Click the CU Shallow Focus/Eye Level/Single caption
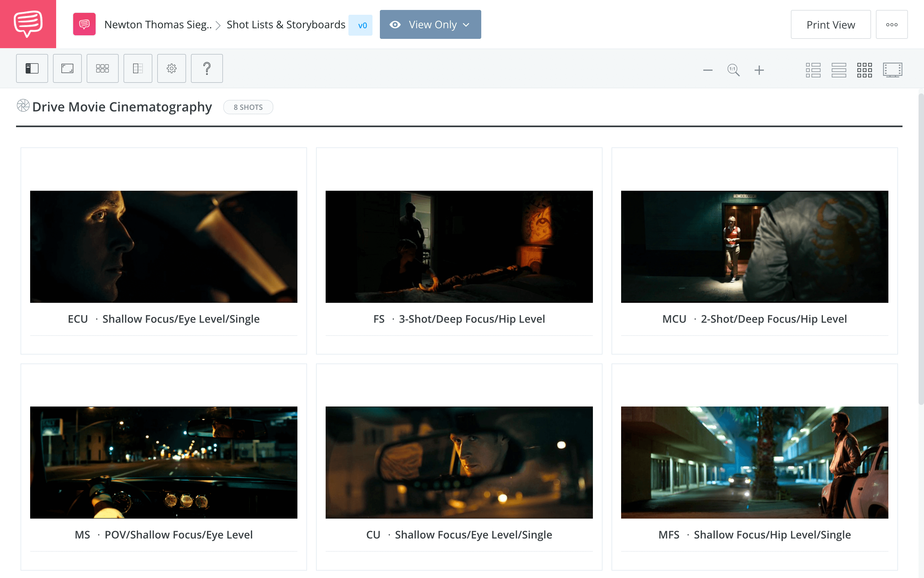Viewport: 924px width, 578px height. pos(459,534)
